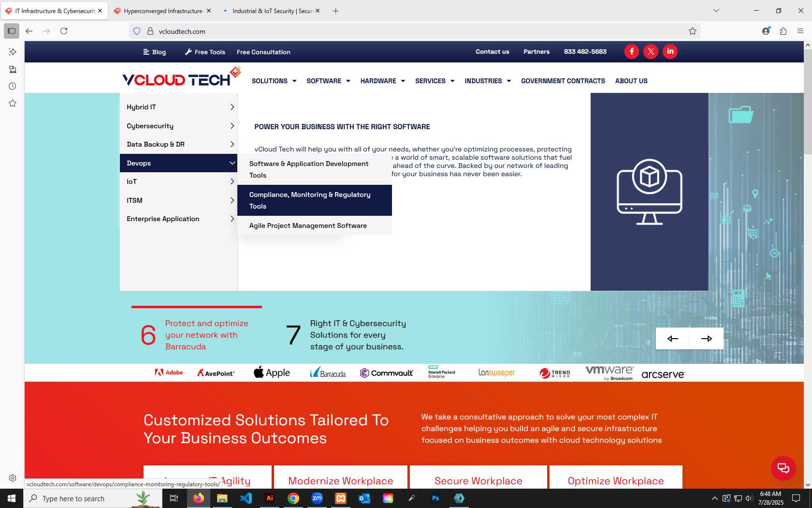Open browser history sidebar icon
The height and width of the screenshot is (508, 812).
coord(13,86)
